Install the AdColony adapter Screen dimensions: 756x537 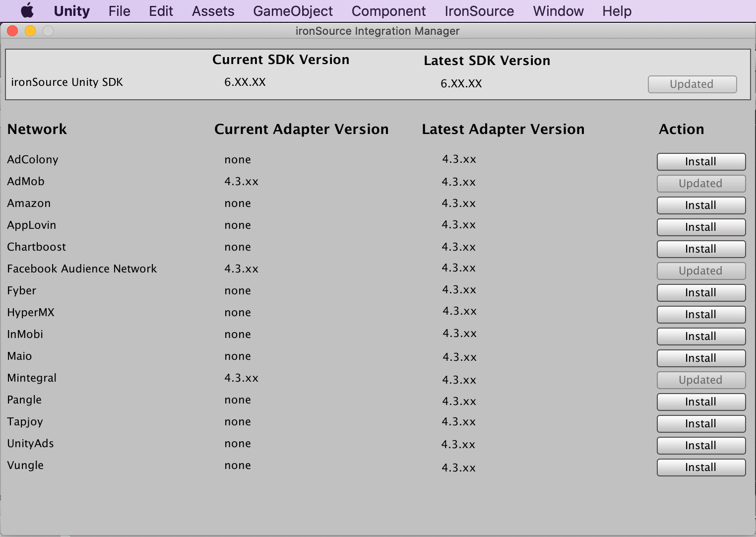coord(701,162)
